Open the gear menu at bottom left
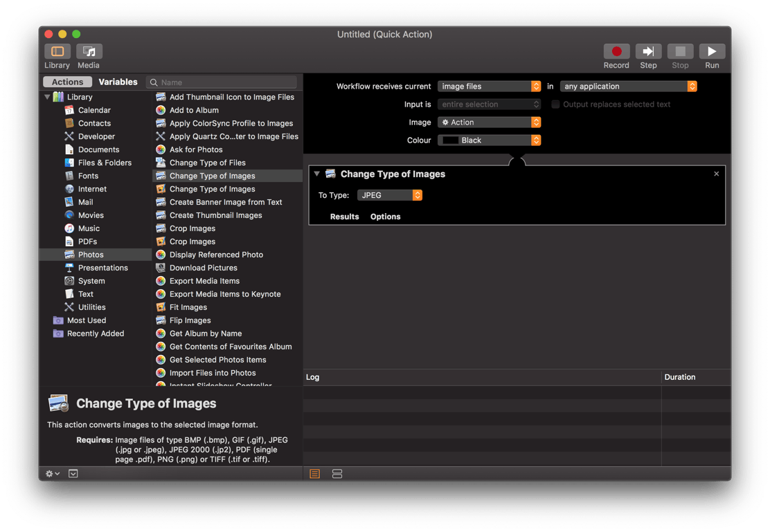The width and height of the screenshot is (770, 532). tap(53, 474)
